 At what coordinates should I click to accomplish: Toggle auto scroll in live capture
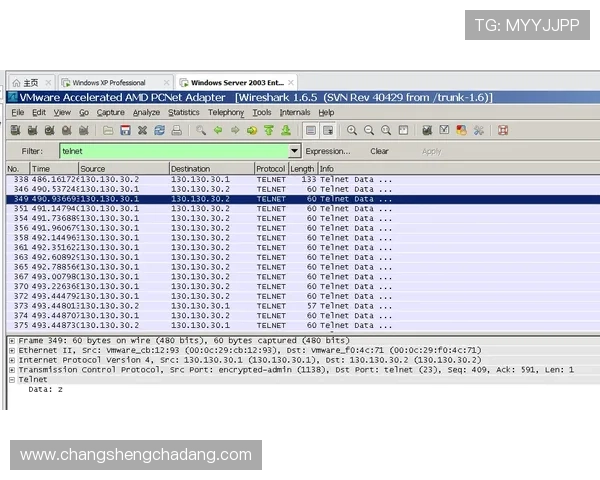click(327, 130)
